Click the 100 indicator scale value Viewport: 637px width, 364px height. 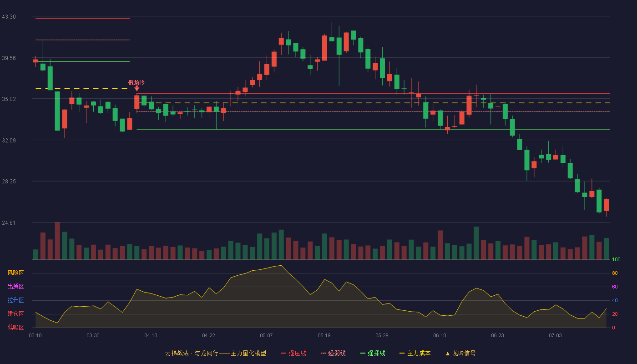click(x=616, y=260)
